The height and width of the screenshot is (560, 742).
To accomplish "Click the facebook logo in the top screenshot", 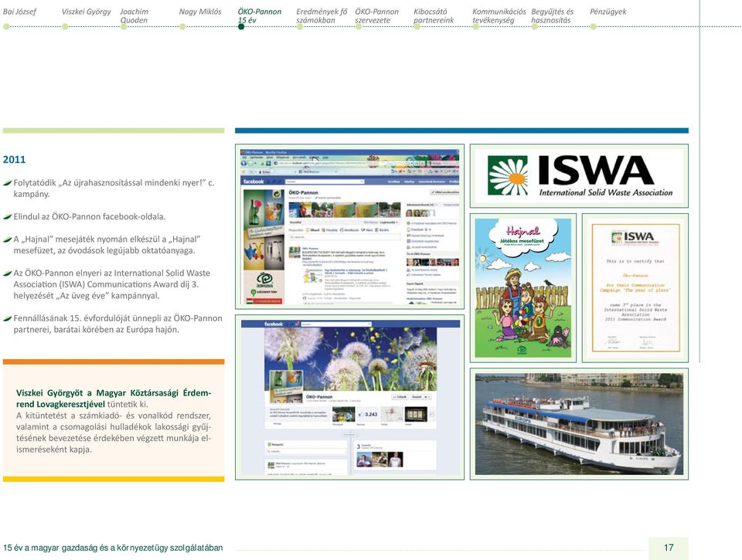I will click(x=254, y=182).
